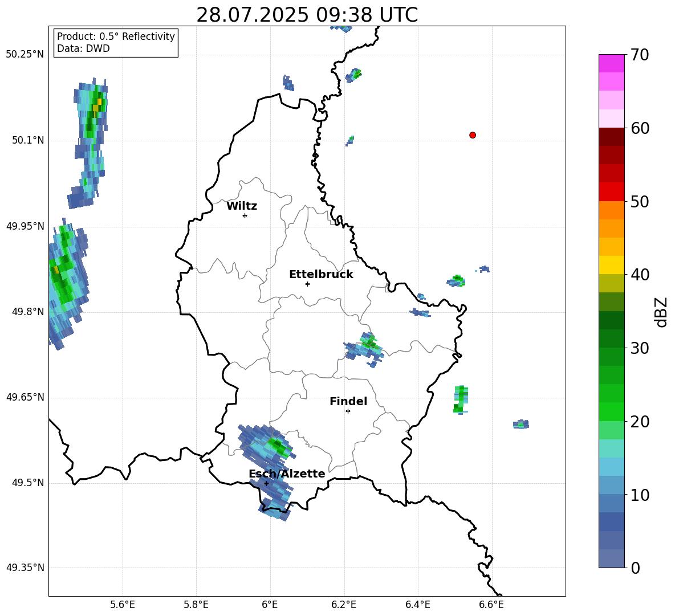Click the dark red colorbar segment below 60
Image resolution: width=675 pixels, height=616 pixels.
pyautogui.click(x=611, y=137)
